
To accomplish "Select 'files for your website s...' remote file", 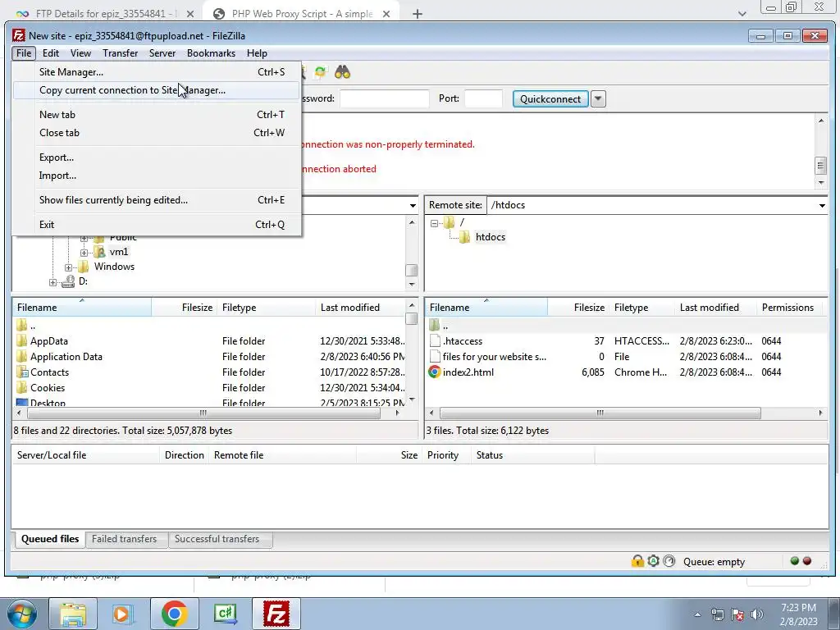I will [494, 356].
